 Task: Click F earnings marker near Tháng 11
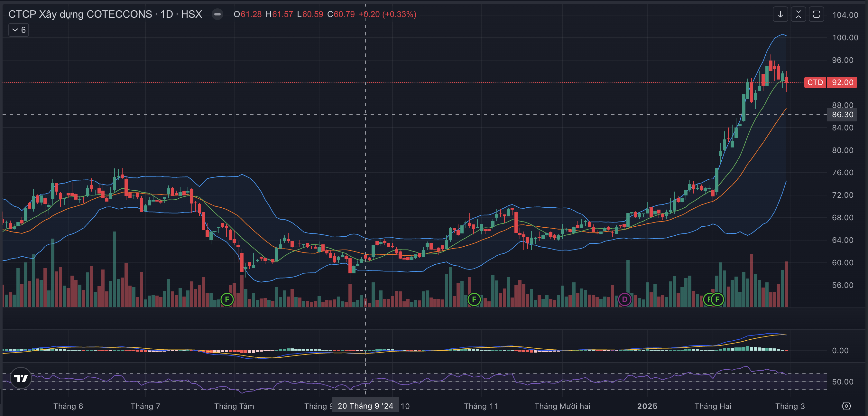point(474,299)
